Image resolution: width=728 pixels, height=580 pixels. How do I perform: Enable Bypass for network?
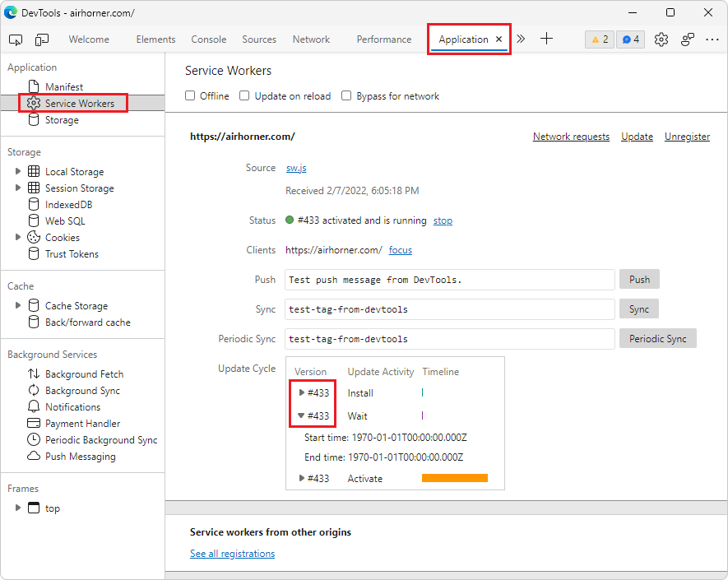tap(346, 95)
